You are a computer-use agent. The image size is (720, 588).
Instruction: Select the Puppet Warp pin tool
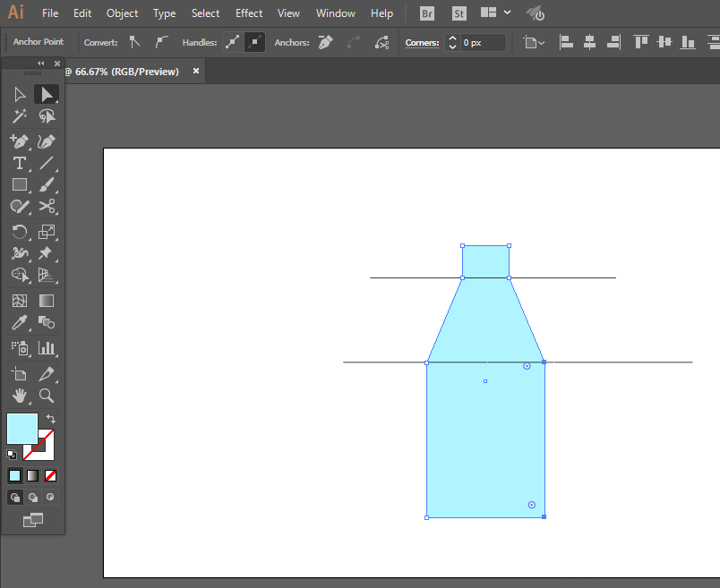pyautogui.click(x=47, y=253)
